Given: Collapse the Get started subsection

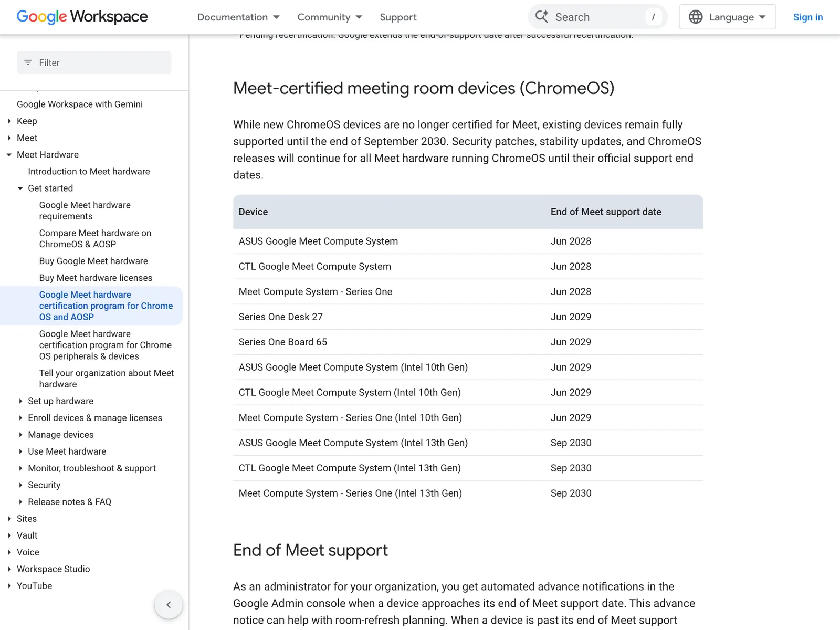Looking at the screenshot, I should (20, 188).
